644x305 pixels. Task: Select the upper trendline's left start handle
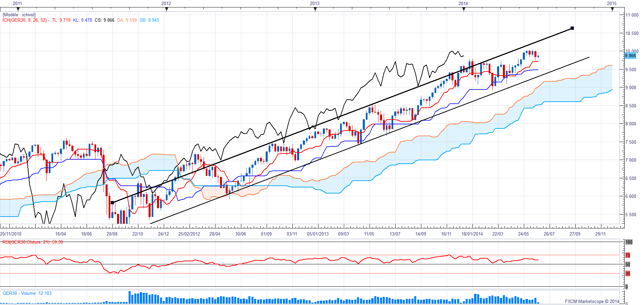[x=112, y=203]
